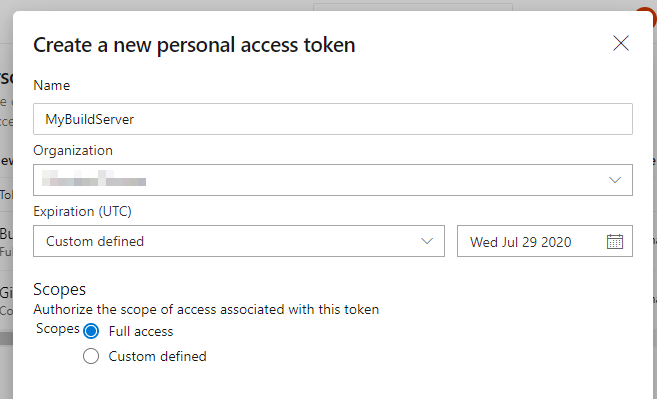Click the 'Expiration (UTC)' field label
The width and height of the screenshot is (657, 399).
click(83, 211)
